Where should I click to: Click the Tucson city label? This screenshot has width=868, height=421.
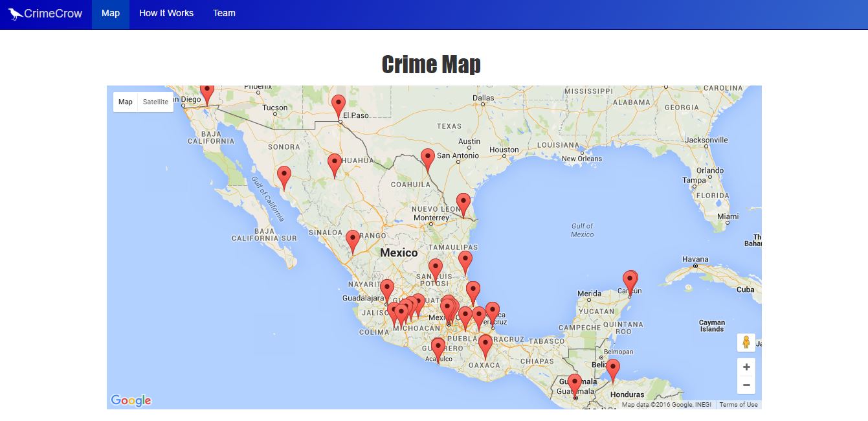(275, 108)
